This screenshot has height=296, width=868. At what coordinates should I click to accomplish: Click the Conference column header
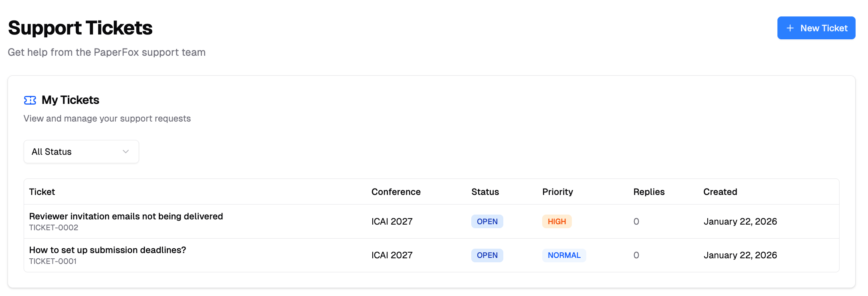pos(396,192)
